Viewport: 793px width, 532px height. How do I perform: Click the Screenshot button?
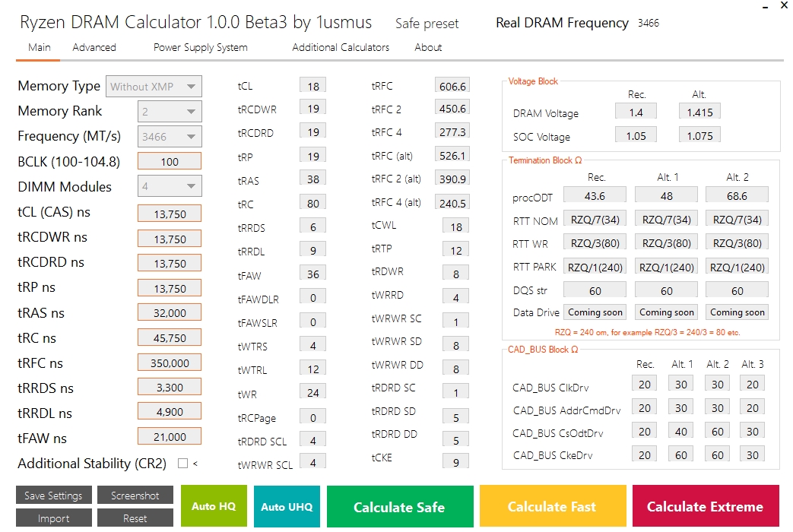point(135,495)
